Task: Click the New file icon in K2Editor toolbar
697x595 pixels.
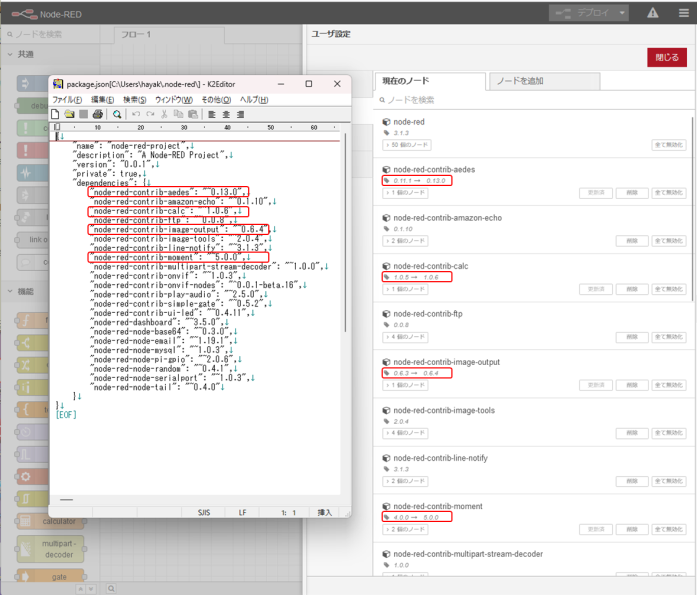Action: 57,114
